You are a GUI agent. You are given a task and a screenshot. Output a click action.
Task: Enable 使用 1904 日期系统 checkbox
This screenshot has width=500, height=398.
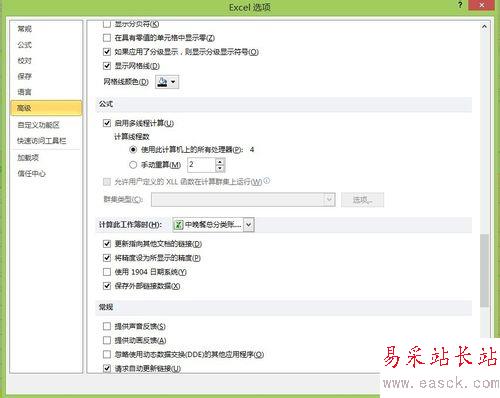point(107,272)
